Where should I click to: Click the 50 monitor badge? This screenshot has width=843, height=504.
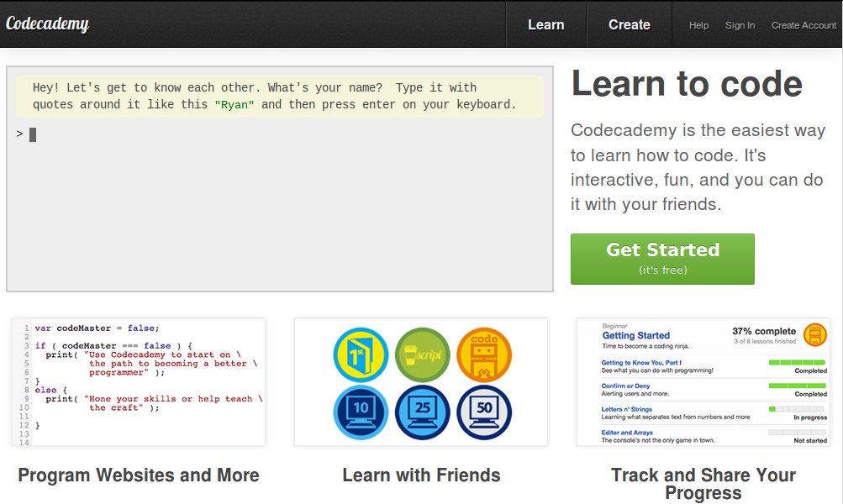coord(484,412)
